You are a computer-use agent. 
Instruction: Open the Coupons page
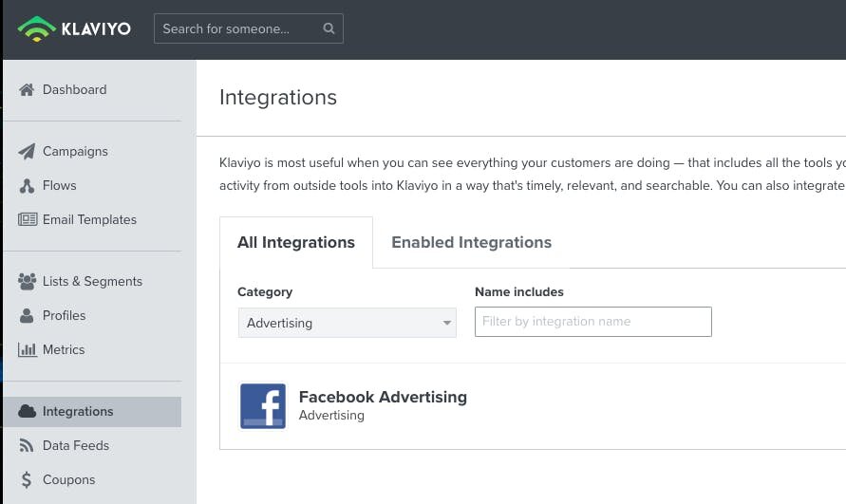[x=68, y=479]
